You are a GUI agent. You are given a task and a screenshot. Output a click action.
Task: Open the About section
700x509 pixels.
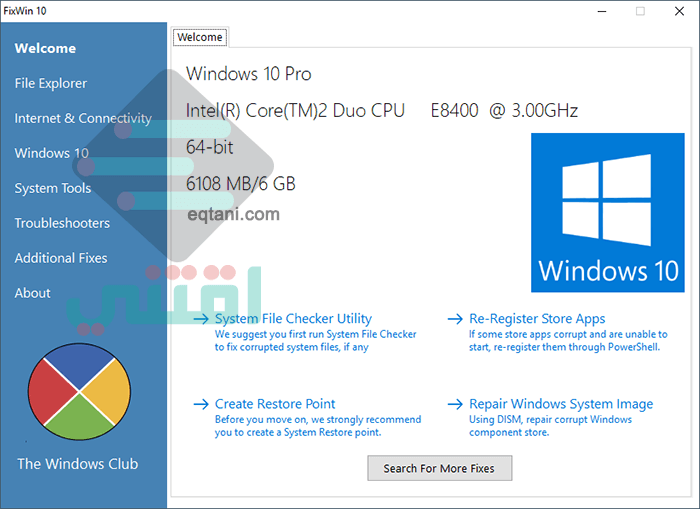tap(32, 293)
